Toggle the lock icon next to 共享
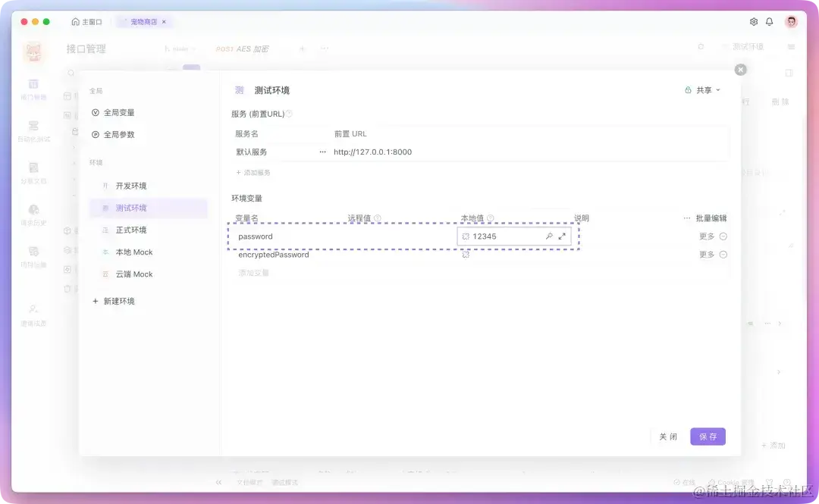This screenshot has width=819, height=504. point(689,89)
